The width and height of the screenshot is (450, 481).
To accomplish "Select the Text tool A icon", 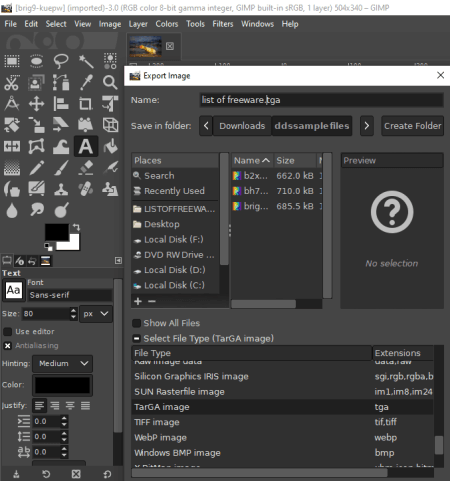I will tap(86, 146).
